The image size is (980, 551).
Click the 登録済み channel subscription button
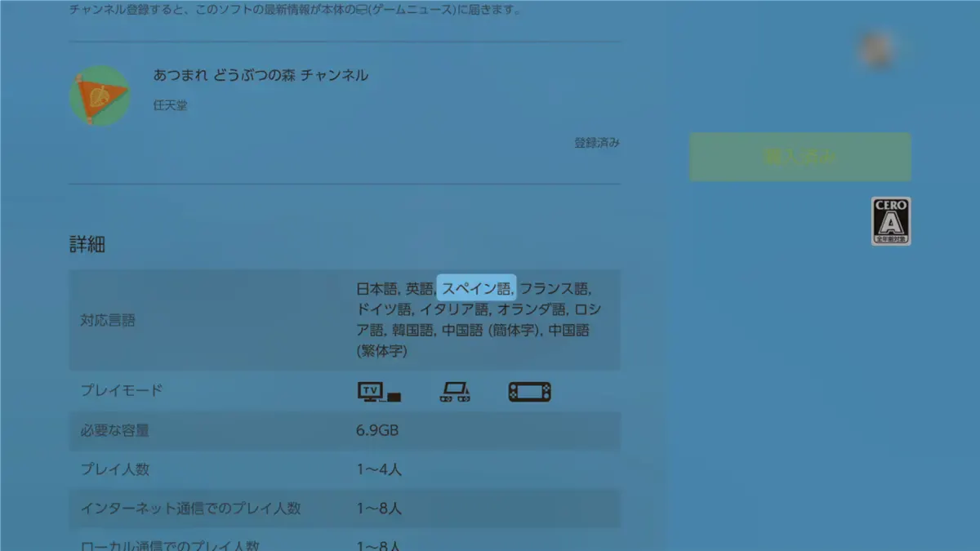click(x=597, y=143)
